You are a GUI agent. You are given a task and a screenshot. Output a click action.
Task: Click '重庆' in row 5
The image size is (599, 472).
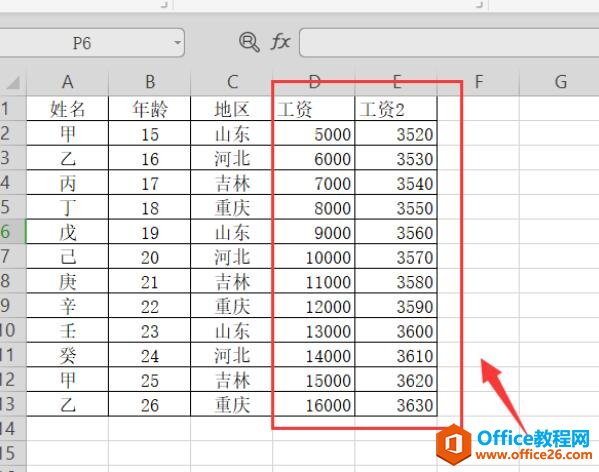pyautogui.click(x=232, y=207)
